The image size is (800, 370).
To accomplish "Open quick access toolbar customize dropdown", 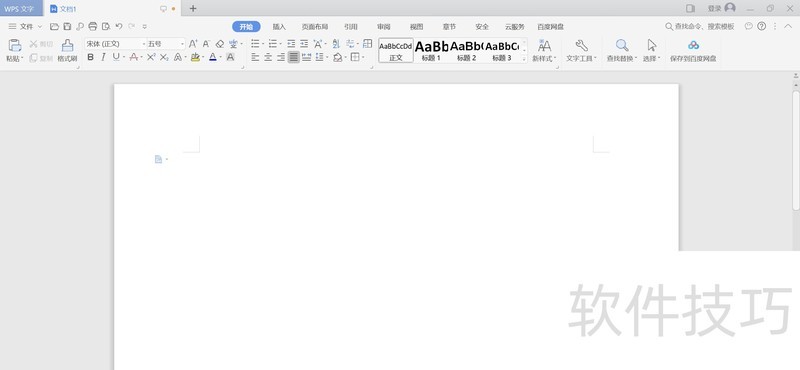I will 144,27.
